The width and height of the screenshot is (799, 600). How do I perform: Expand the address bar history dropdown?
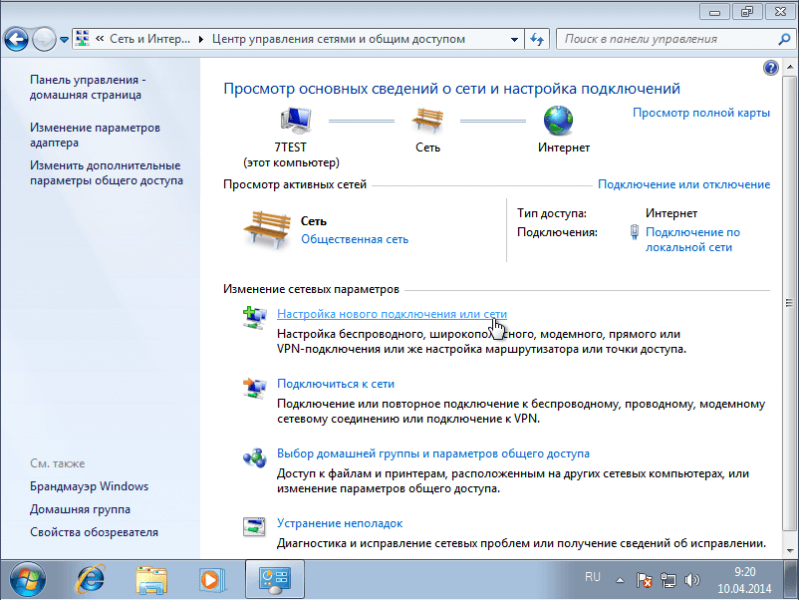point(516,39)
